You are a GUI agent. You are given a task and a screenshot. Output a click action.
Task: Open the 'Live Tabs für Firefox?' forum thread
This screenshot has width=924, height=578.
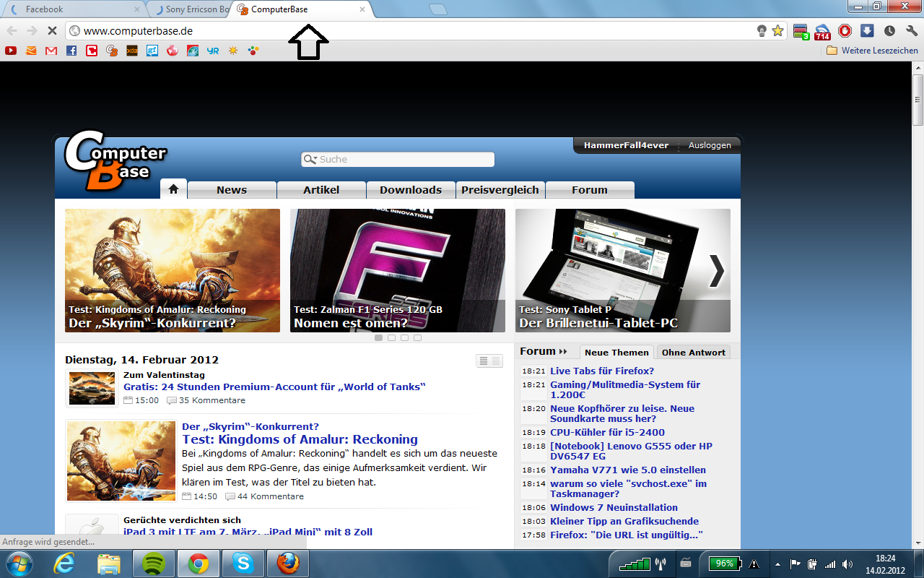(602, 371)
